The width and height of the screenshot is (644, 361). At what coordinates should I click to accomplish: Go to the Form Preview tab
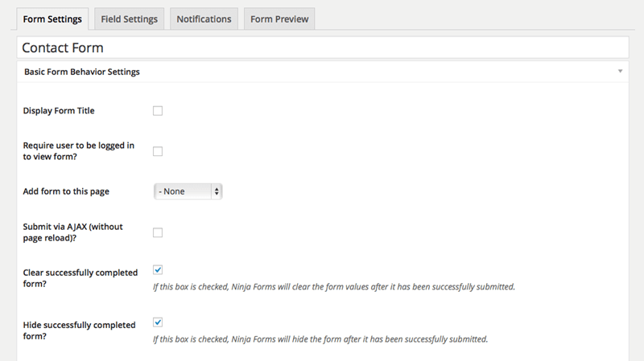pyautogui.click(x=278, y=18)
